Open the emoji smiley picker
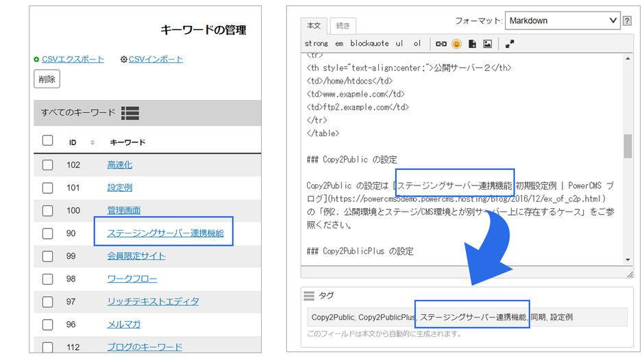The height and width of the screenshot is (358, 644). click(456, 44)
